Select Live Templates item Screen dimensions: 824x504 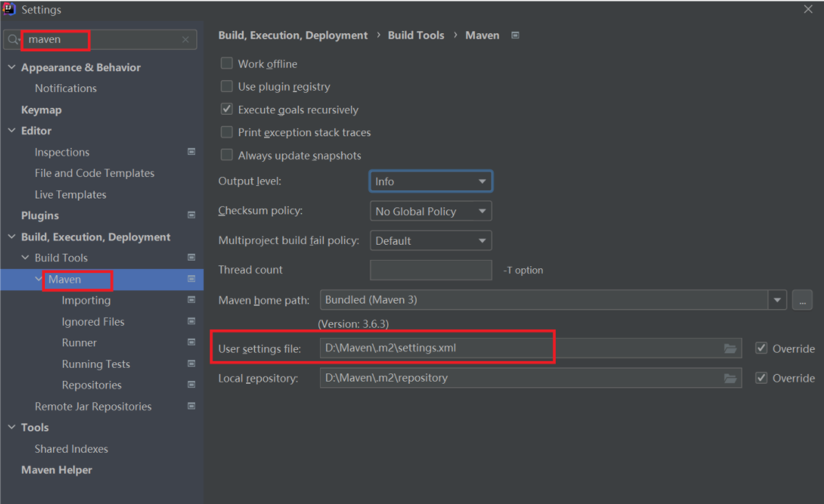click(71, 194)
